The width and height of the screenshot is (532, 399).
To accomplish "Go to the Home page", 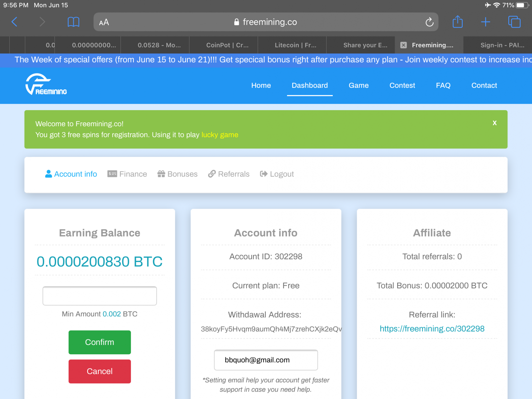I will coord(261,85).
